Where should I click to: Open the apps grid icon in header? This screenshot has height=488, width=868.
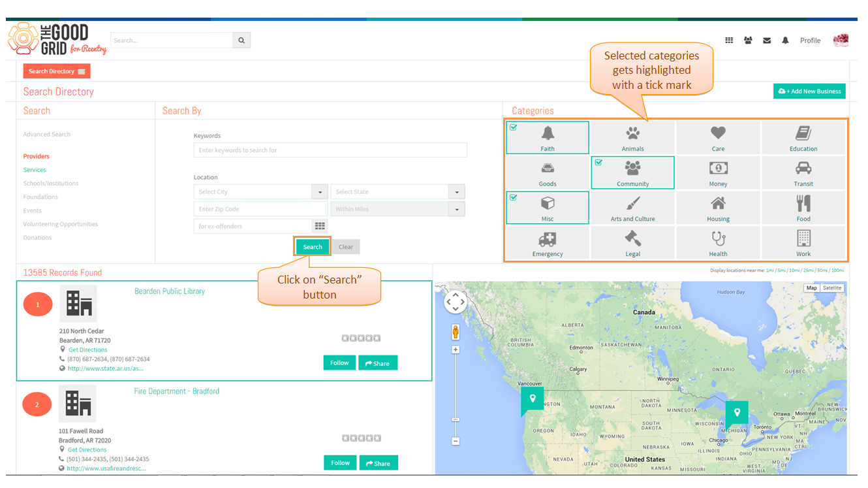pos(729,41)
